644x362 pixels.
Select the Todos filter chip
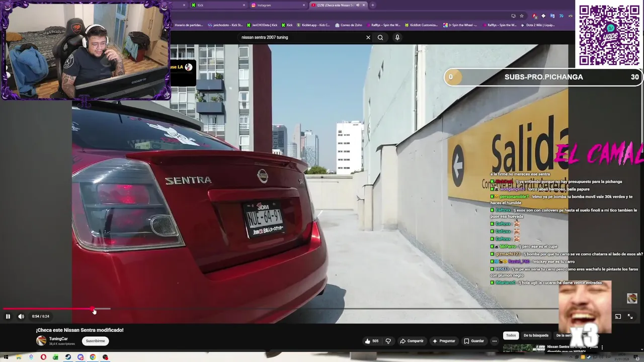[x=511, y=335]
